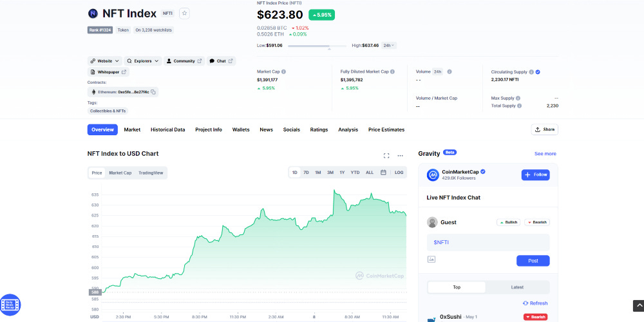Open chart more-options ellipsis menu
This screenshot has height=322, width=644.
click(400, 156)
